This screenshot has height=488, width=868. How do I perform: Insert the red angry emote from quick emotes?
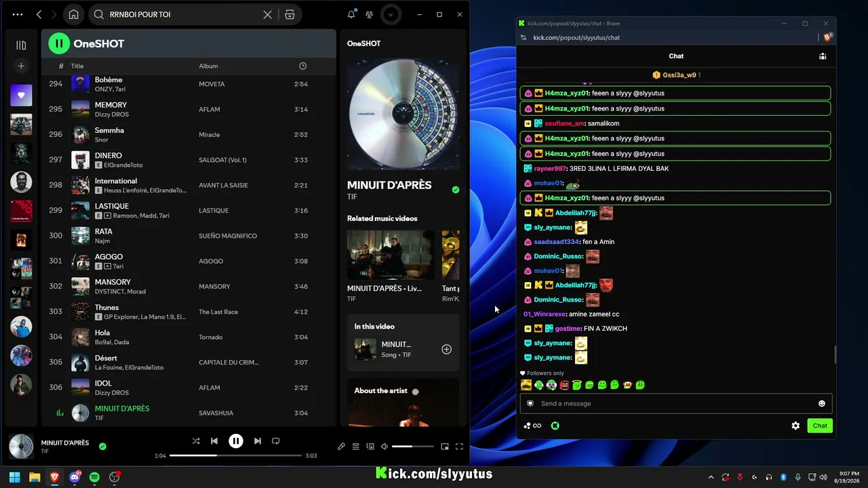(564, 385)
